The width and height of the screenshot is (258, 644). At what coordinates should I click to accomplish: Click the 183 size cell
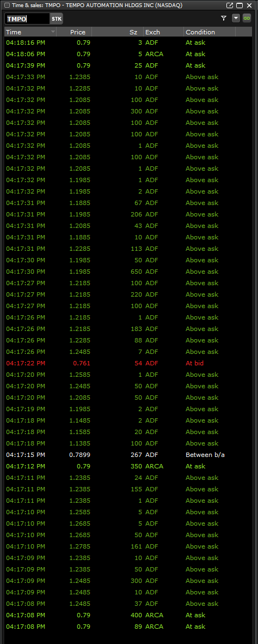click(136, 329)
